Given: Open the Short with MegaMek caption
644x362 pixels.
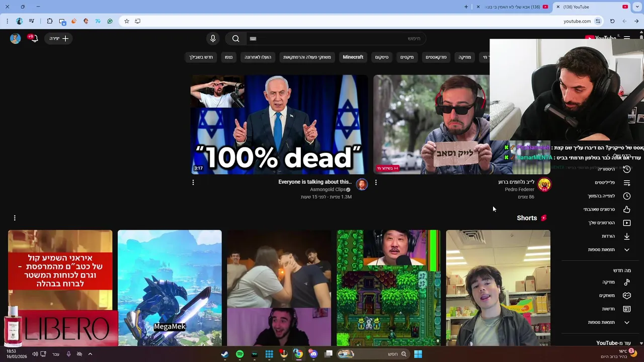Looking at the screenshot, I should point(170,288).
